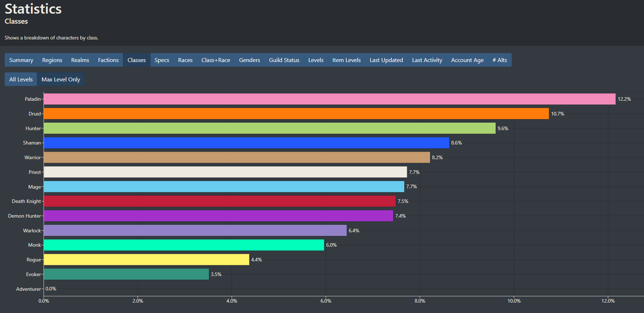644x313 pixels.
Task: Click the Demon Hunter axis label
Action: point(24,216)
